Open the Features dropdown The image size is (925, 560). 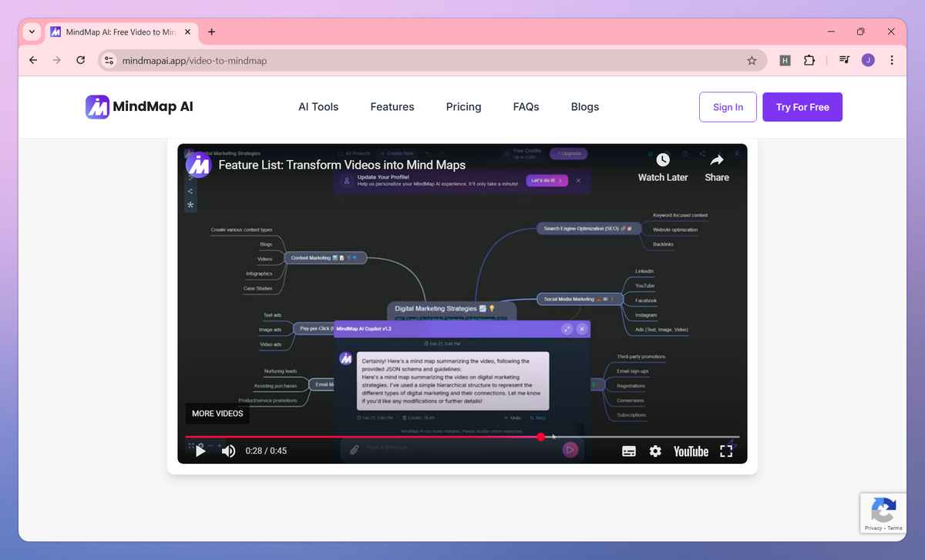[x=392, y=106]
